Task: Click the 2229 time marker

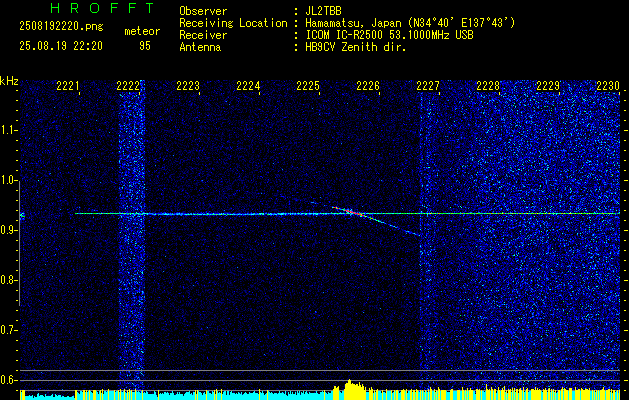Action: point(548,85)
